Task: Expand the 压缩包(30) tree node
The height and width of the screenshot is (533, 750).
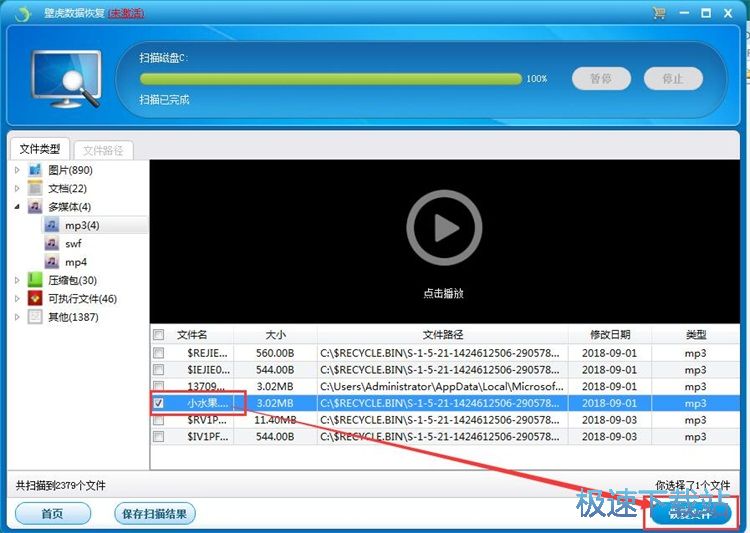Action: [x=17, y=280]
